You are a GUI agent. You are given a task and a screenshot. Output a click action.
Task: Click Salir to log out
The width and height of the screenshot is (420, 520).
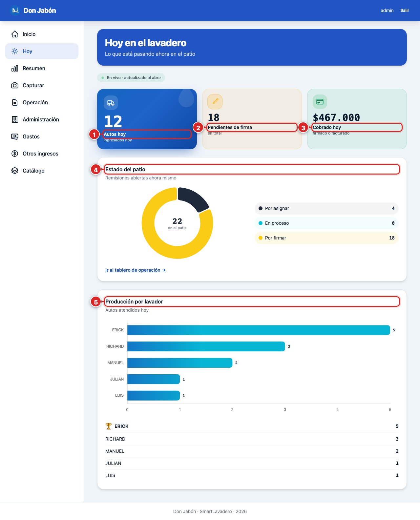pyautogui.click(x=405, y=10)
